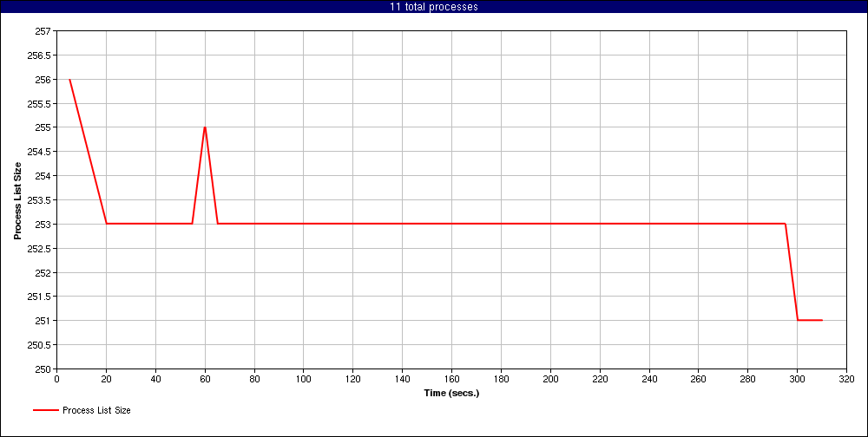
Task: Click the y-axis label 250
Action: (x=43, y=369)
